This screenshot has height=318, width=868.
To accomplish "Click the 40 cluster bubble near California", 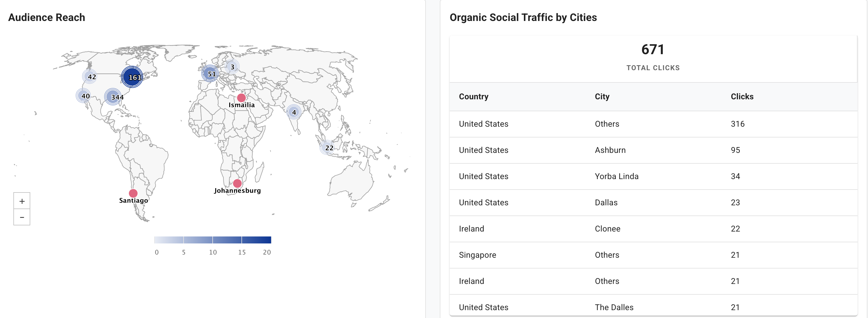I will [83, 96].
